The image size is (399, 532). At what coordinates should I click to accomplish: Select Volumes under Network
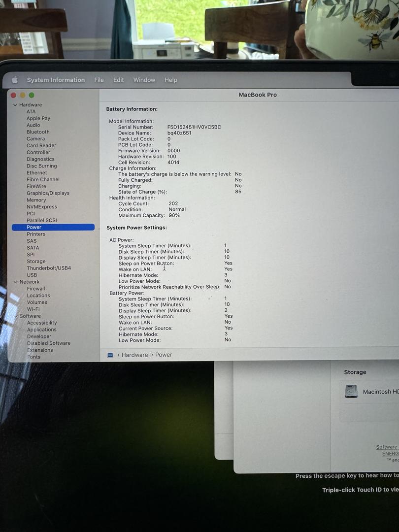point(37,302)
